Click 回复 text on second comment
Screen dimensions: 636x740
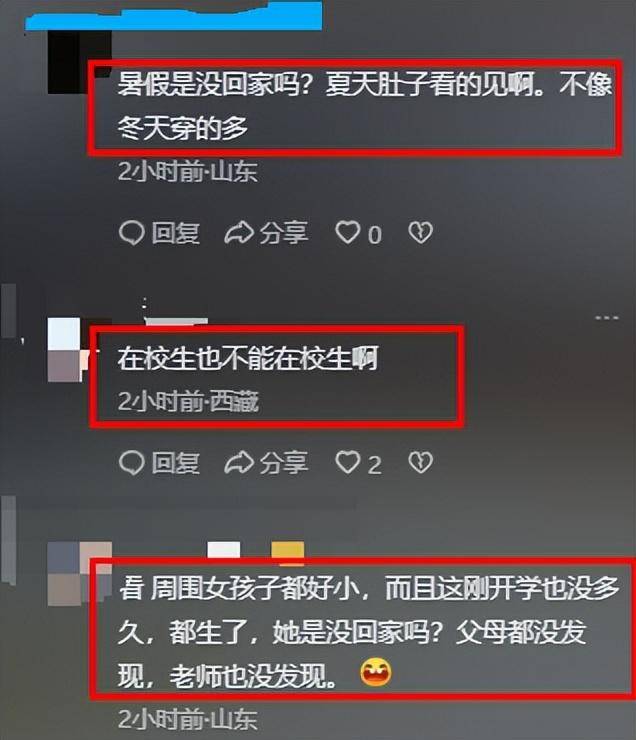point(176,463)
